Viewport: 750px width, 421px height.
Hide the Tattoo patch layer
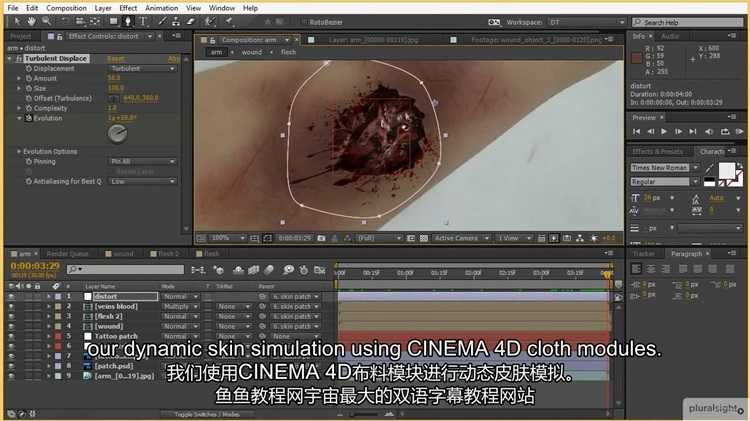click(11, 337)
